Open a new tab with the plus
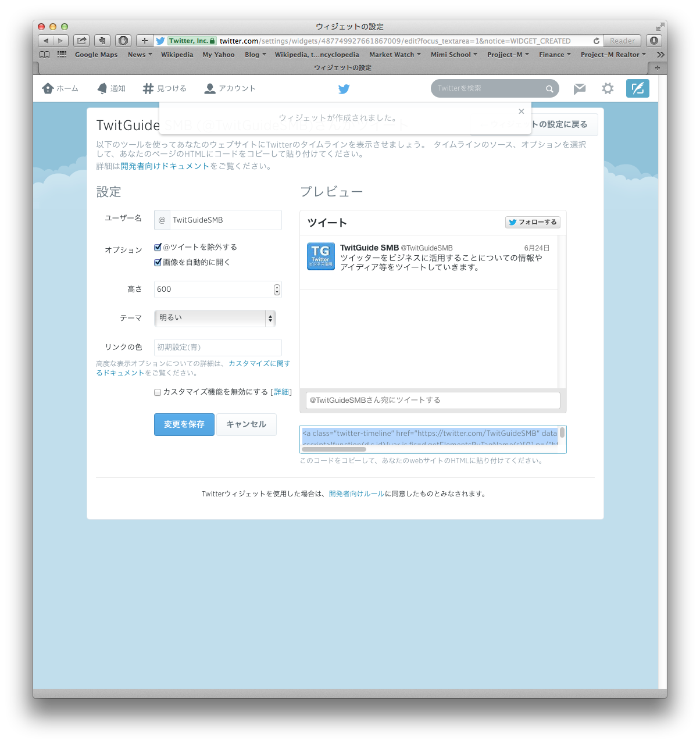This screenshot has width=700, height=744. (x=658, y=67)
